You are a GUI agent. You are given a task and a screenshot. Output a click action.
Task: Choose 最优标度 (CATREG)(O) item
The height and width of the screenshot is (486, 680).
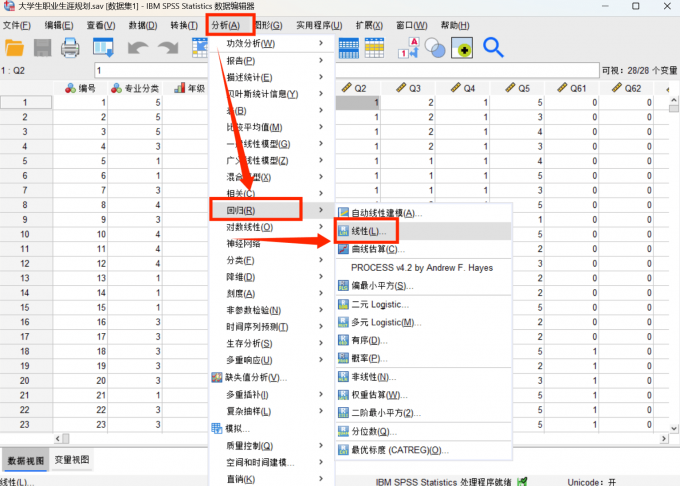(x=424, y=450)
